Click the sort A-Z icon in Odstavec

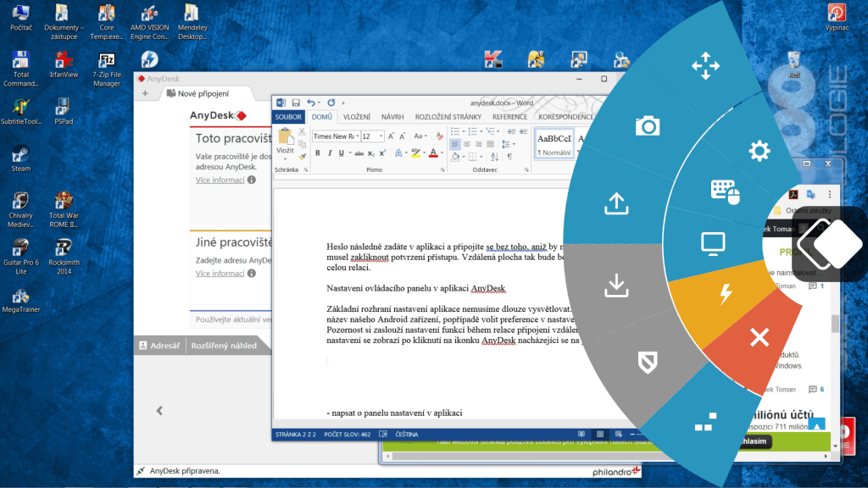[x=494, y=157]
